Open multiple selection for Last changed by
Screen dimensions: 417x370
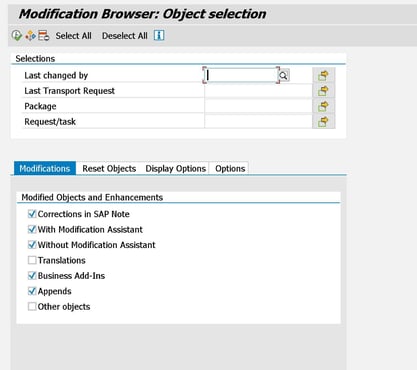point(323,75)
